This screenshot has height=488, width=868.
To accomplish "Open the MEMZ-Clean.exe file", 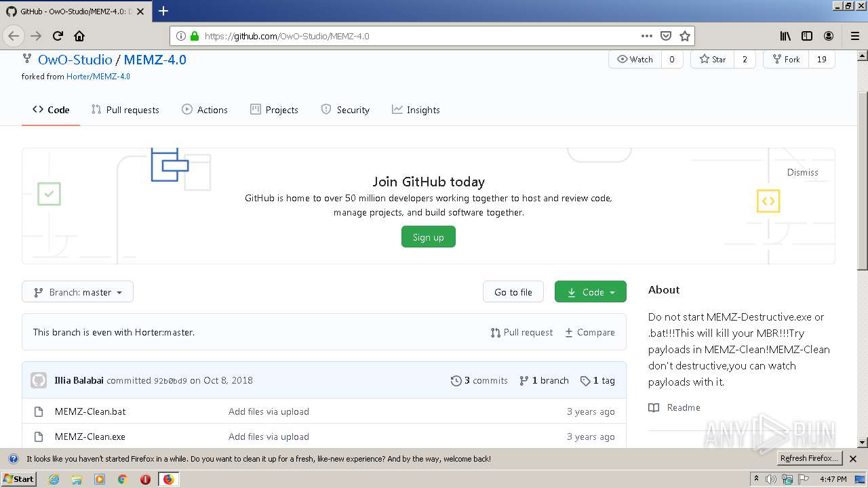I will (90, 436).
